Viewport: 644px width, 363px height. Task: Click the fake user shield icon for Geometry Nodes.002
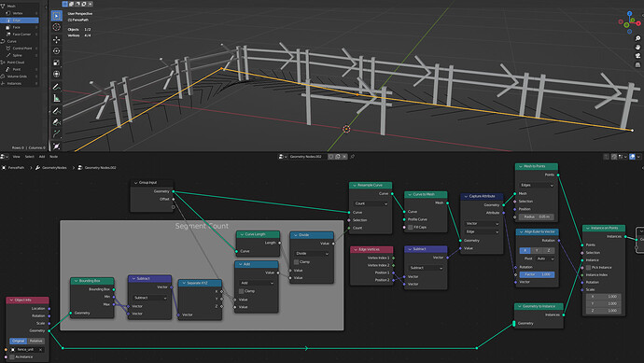331,157
